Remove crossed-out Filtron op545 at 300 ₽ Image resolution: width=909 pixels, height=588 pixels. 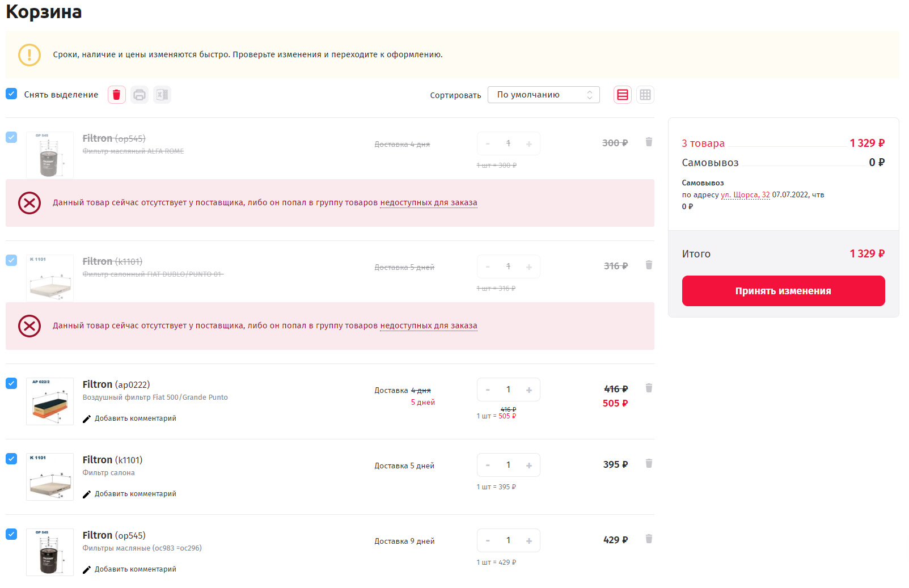(649, 142)
